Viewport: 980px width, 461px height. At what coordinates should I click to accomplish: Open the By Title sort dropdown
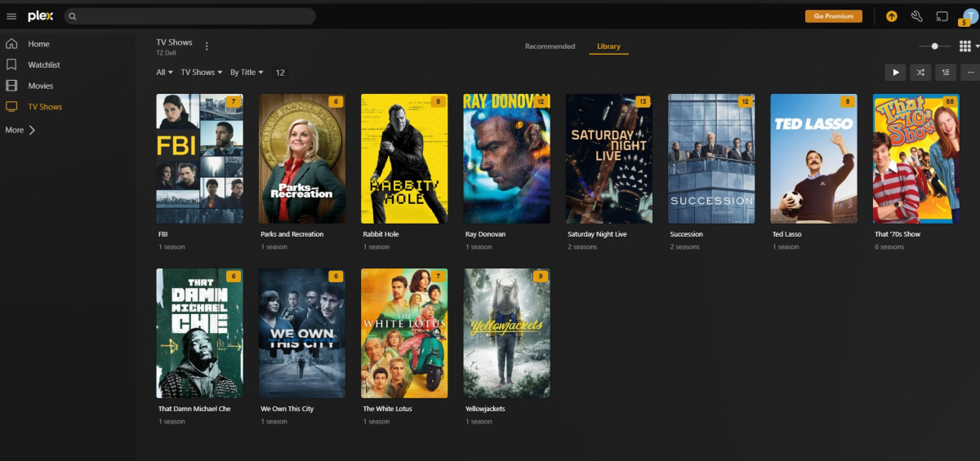coord(247,73)
